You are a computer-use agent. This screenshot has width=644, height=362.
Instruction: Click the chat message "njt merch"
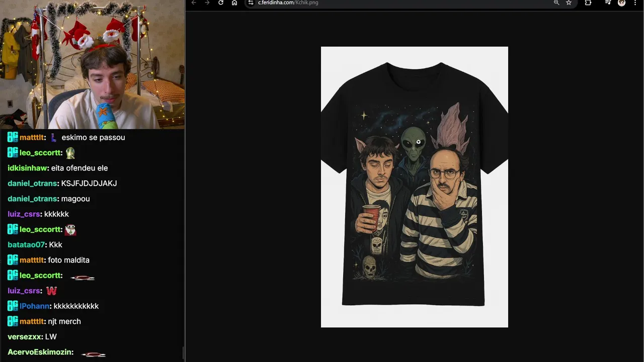[64, 322]
